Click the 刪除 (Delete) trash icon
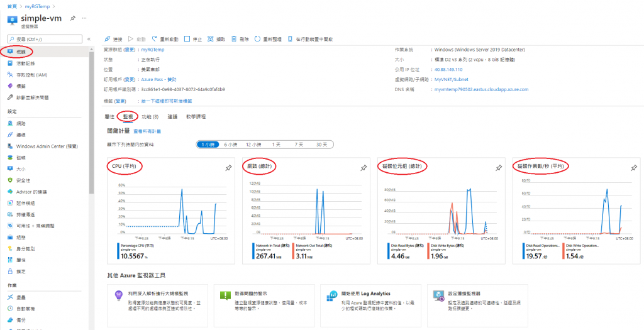The width and height of the screenshot is (644, 330). click(x=234, y=39)
